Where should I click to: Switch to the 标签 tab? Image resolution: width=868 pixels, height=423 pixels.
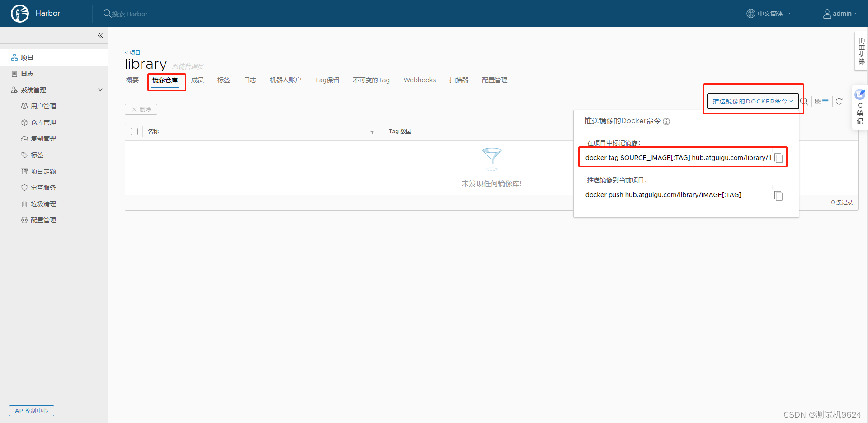coord(224,80)
